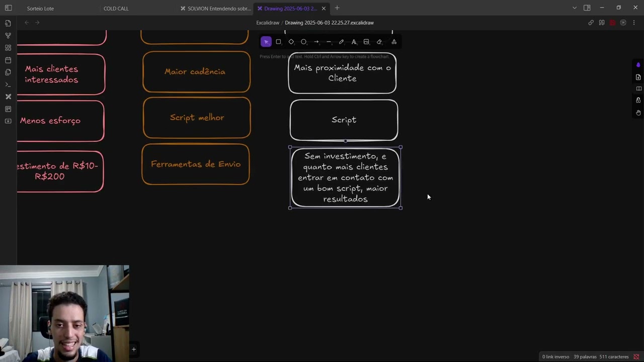Switch to the Sorteio Lote tab

coord(40,9)
